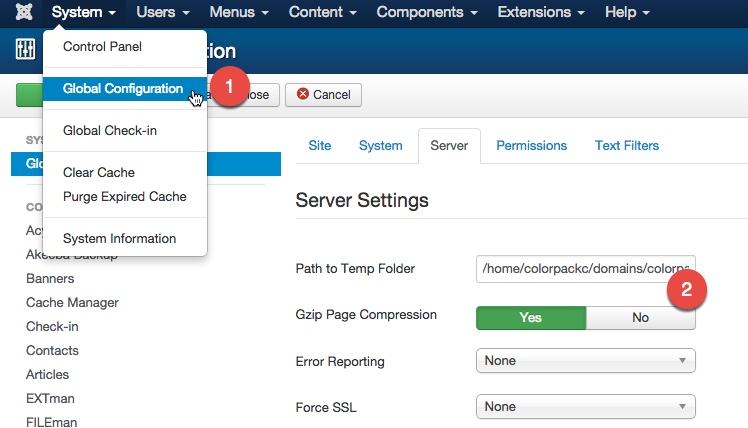Open the Extensions menu

tap(541, 12)
